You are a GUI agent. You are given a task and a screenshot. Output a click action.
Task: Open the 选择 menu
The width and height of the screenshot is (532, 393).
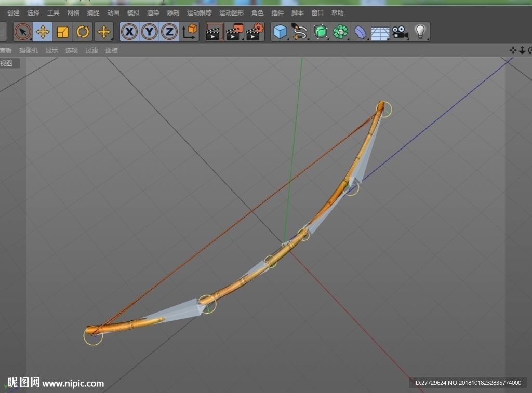point(33,13)
